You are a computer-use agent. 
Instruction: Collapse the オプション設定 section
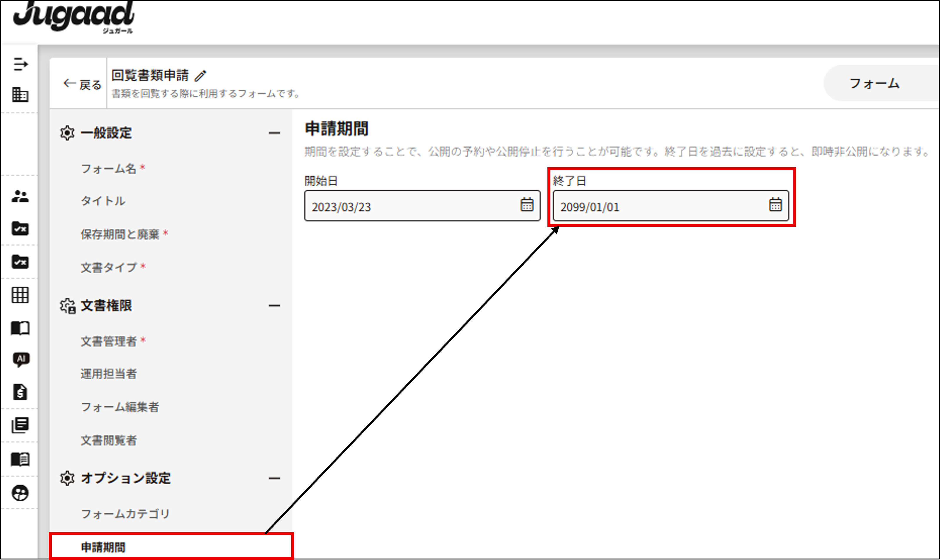(274, 478)
